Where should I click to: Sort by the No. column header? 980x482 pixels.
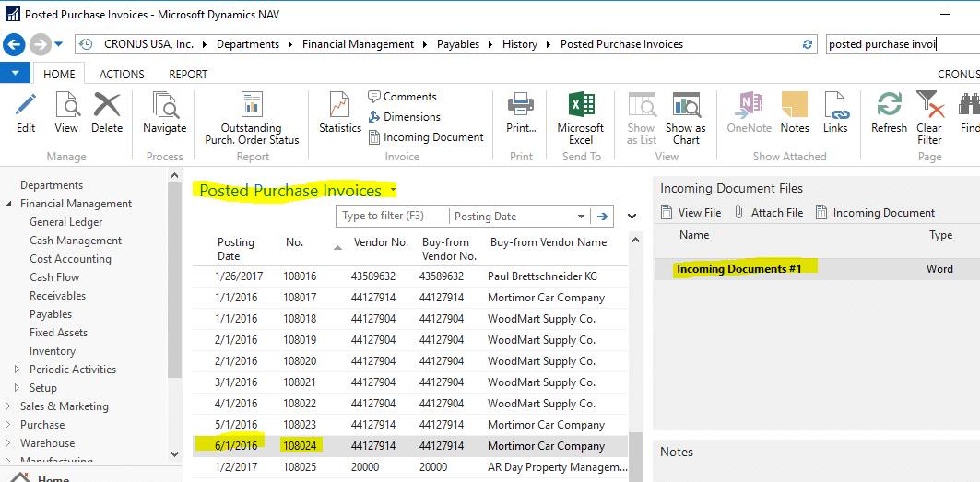(x=294, y=242)
